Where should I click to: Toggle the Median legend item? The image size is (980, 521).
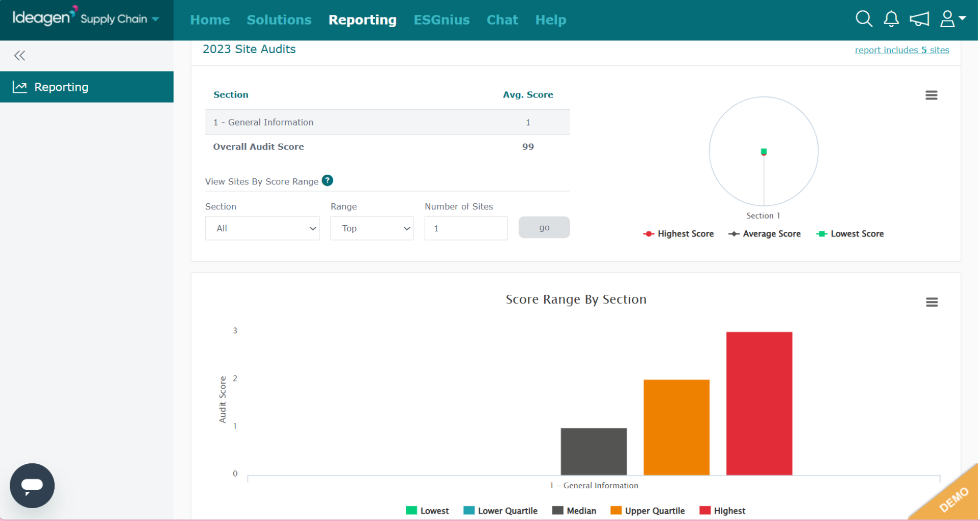coord(574,511)
